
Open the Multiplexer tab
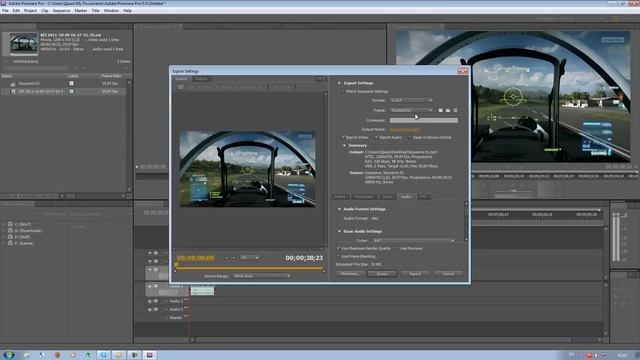(x=363, y=197)
